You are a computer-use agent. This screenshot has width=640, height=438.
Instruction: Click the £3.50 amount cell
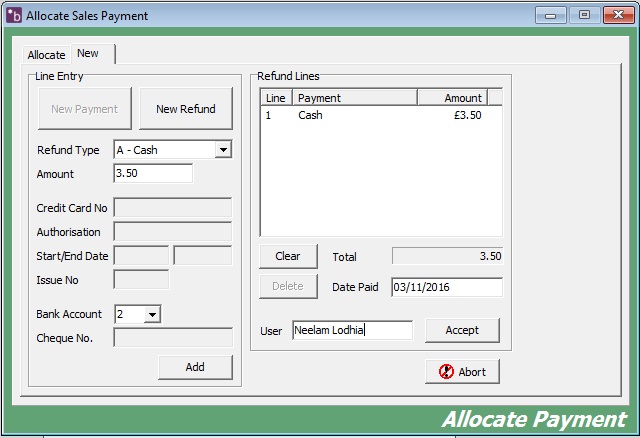[x=468, y=115]
